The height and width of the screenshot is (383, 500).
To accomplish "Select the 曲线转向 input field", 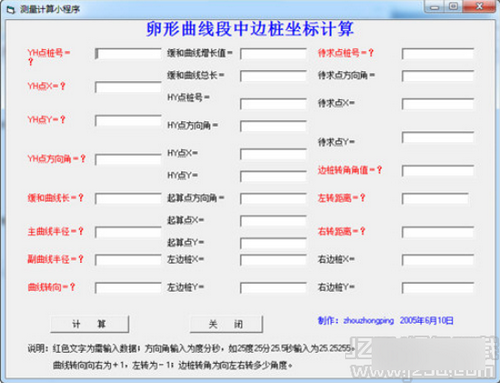I will [x=128, y=288].
